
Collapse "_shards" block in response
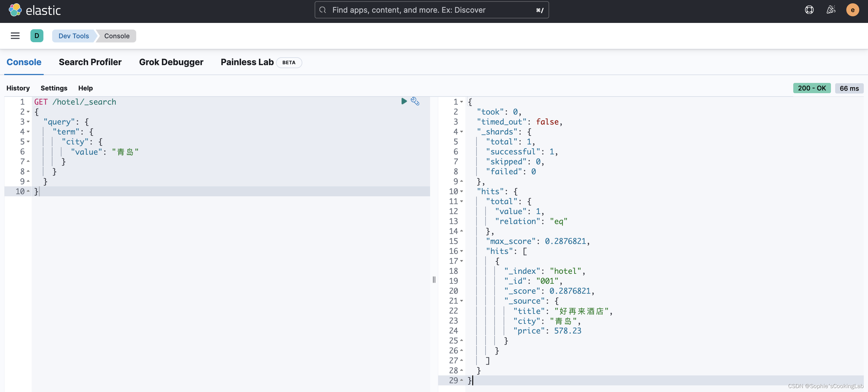462,132
